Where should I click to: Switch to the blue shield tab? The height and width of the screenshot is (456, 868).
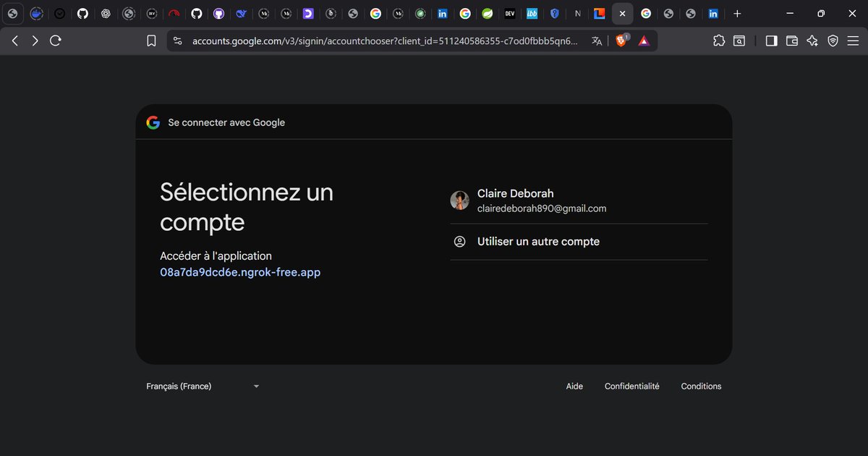coord(555,14)
